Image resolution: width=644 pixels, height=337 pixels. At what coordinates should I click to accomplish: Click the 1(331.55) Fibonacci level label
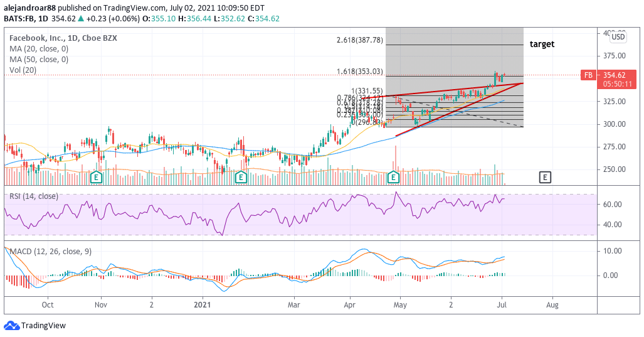[x=367, y=91]
